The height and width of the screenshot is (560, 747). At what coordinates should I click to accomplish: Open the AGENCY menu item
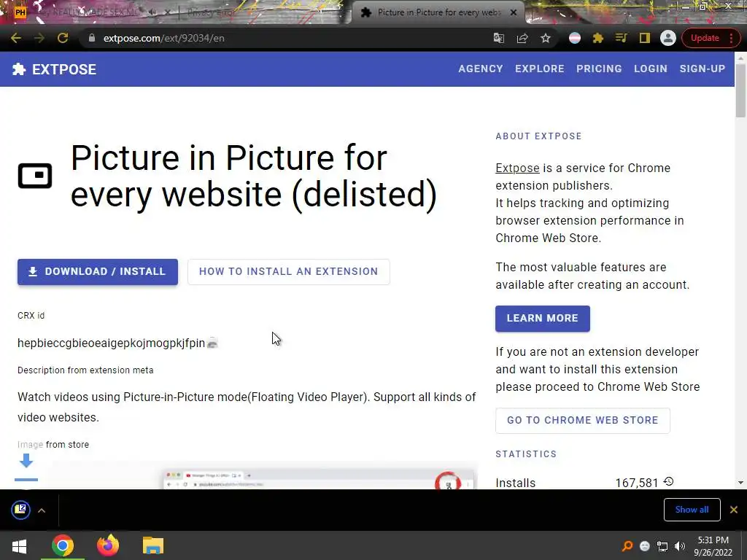(x=480, y=69)
